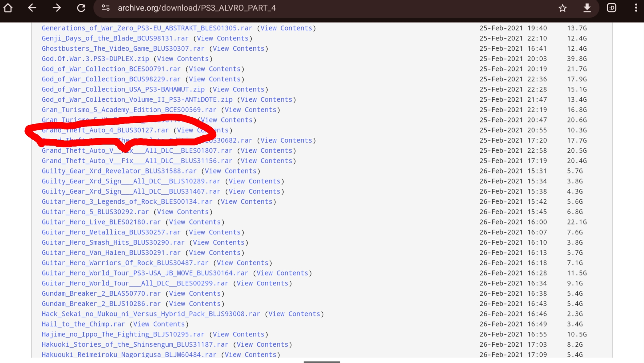Select the 22.1G file size text
This screenshot has width=644, height=363.
[577, 222]
